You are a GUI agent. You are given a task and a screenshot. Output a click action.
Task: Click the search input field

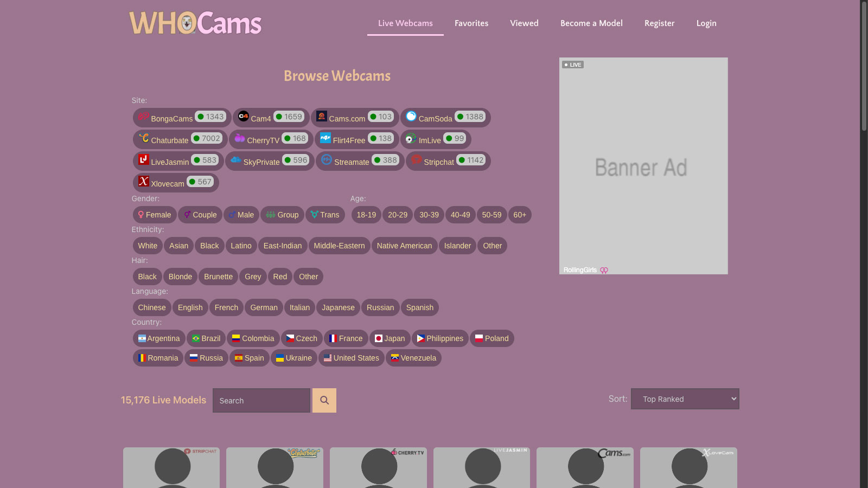click(x=261, y=400)
